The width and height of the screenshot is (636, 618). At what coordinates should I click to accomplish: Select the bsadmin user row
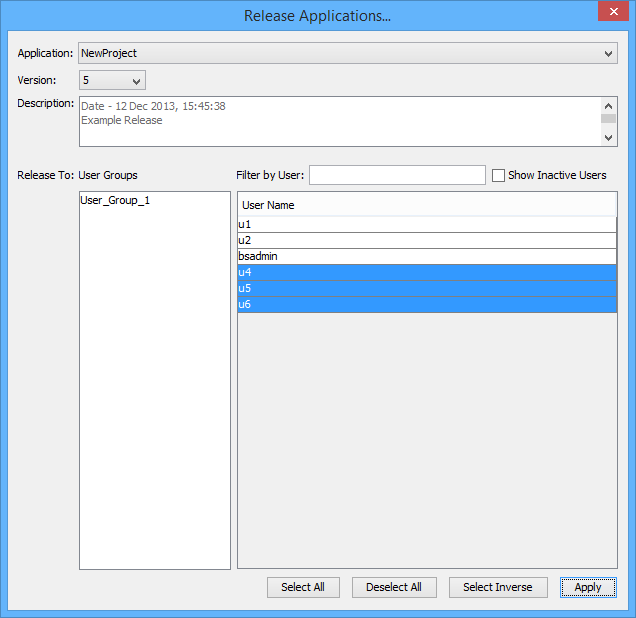(x=427, y=257)
